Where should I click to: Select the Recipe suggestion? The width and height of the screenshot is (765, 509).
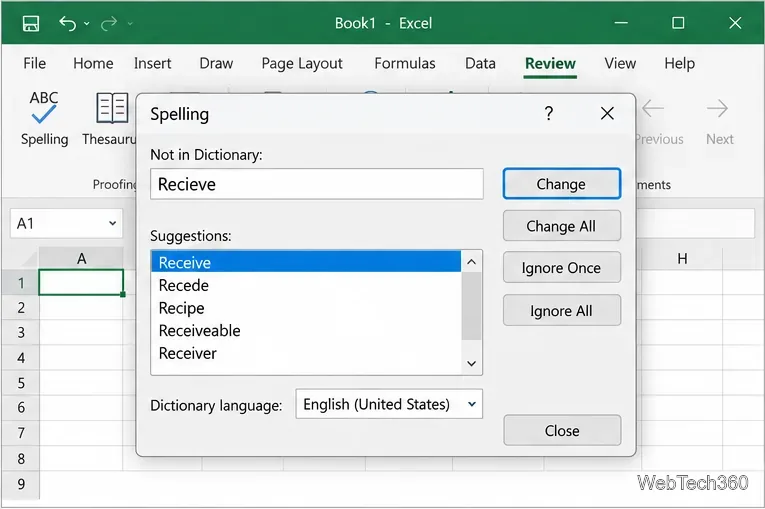[x=306, y=308]
